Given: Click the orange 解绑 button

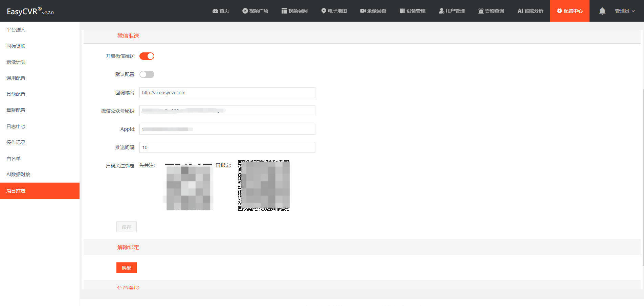Looking at the screenshot, I should point(127,268).
